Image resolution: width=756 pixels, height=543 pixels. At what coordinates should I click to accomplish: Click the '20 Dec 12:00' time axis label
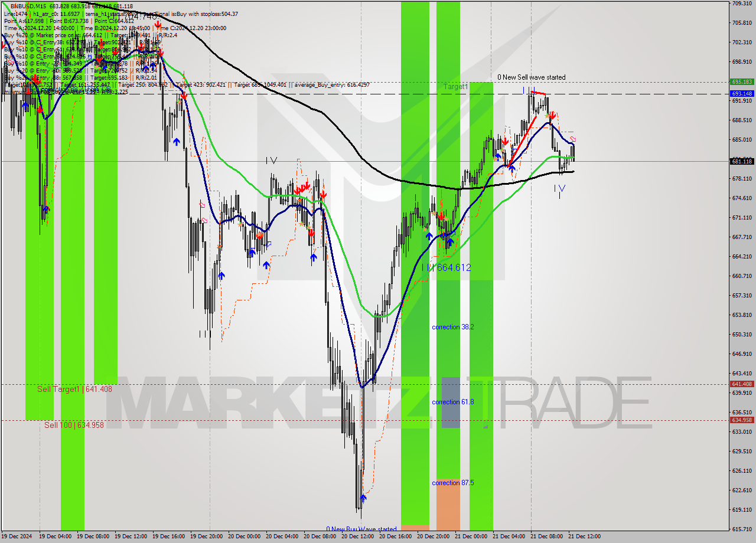[357, 537]
